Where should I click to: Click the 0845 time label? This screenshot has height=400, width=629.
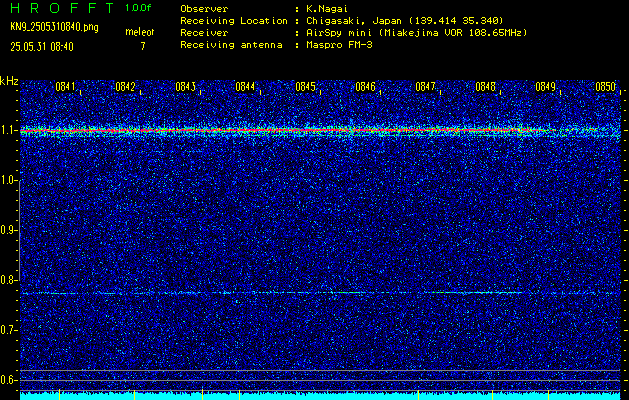305,87
